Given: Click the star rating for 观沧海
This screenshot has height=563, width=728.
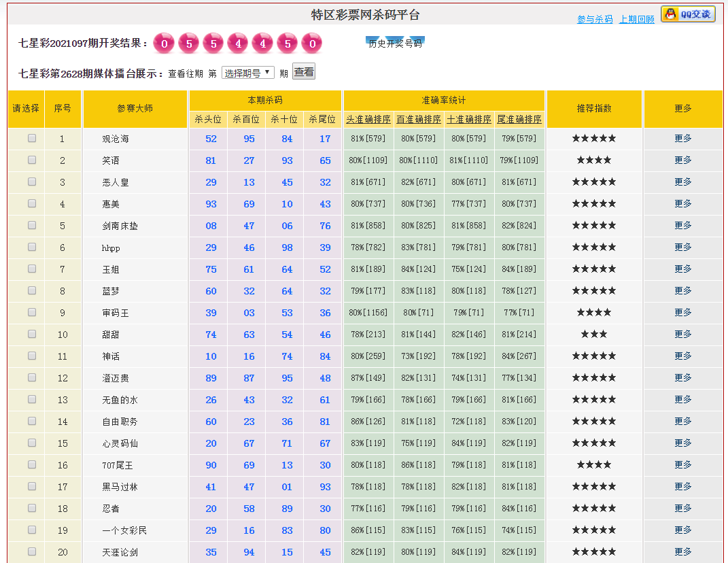Looking at the screenshot, I should [x=593, y=139].
